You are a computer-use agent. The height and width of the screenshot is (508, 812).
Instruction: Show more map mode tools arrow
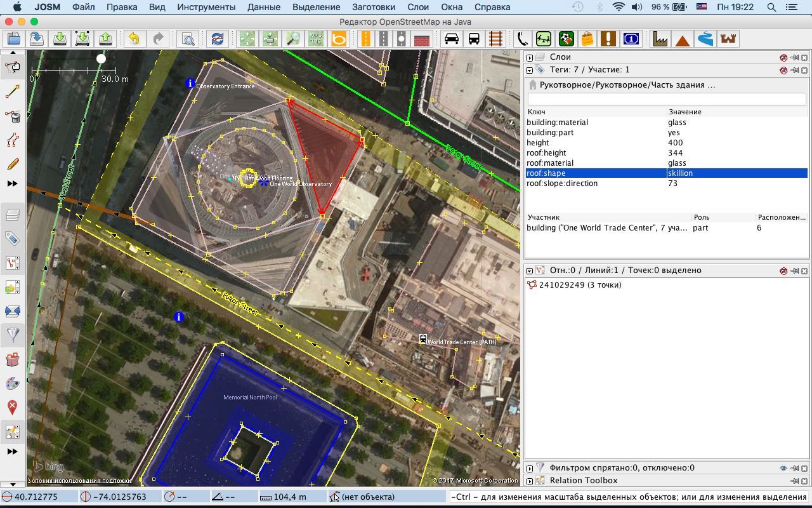pyautogui.click(x=12, y=184)
